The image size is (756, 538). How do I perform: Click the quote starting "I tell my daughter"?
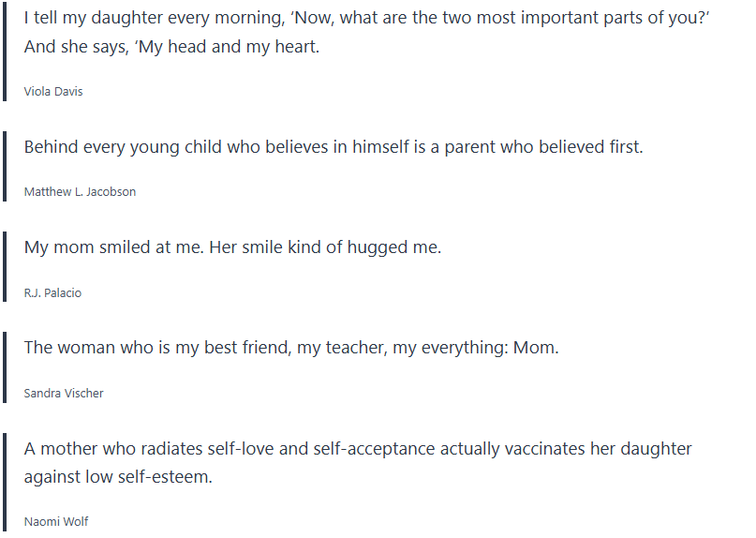click(x=365, y=19)
